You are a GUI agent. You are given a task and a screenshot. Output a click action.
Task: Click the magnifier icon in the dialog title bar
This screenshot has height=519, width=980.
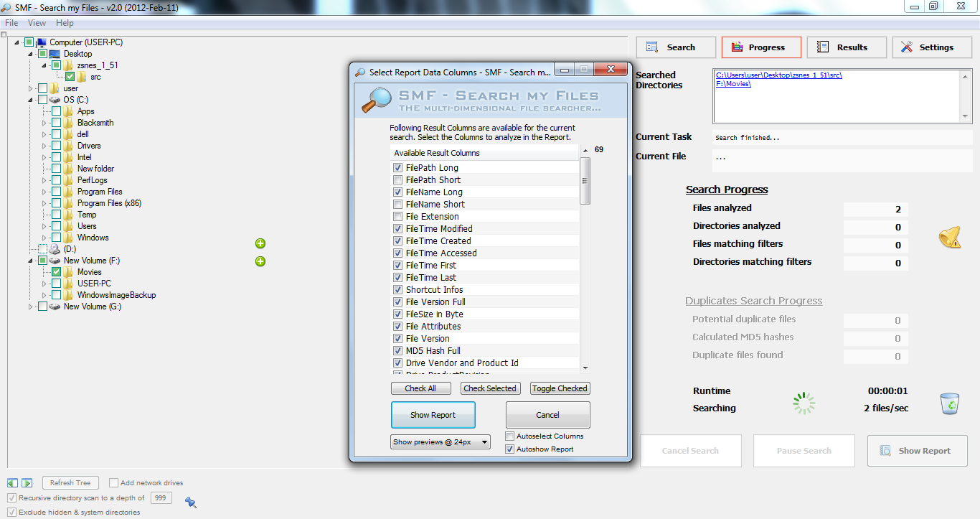coord(360,72)
